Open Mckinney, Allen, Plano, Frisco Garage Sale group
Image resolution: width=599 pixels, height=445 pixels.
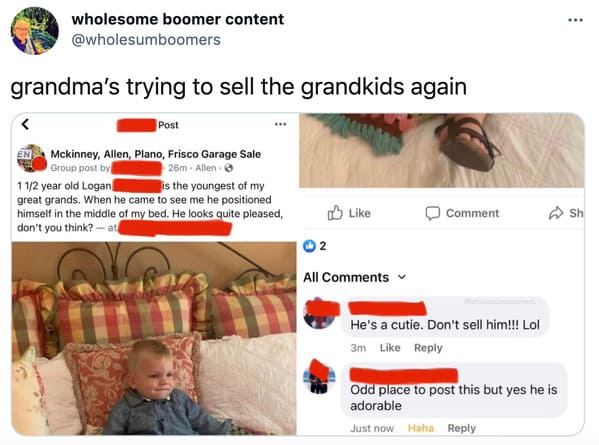[x=155, y=154]
